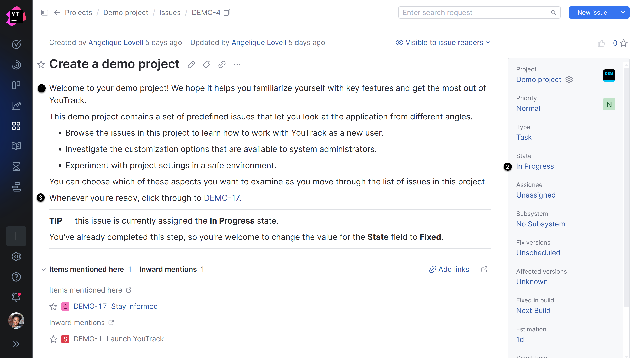Open the tag icon next to the title

(x=207, y=65)
